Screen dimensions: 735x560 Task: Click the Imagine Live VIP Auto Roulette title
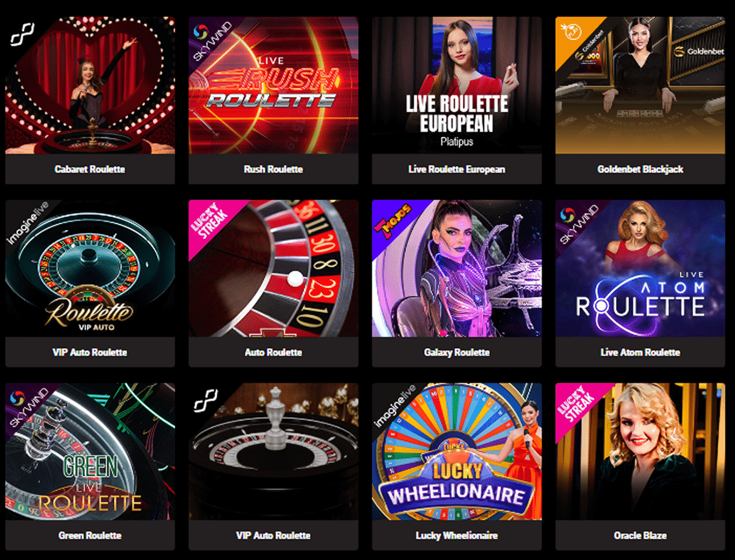tap(90, 352)
